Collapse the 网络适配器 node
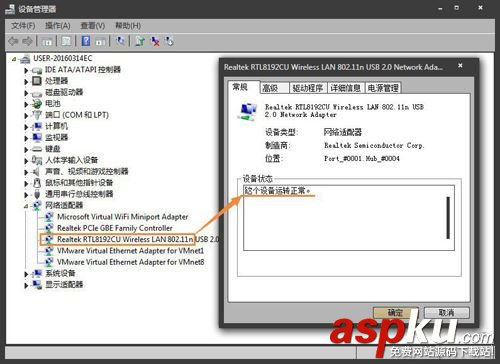Screen dimensions: 500x364 (26, 206)
